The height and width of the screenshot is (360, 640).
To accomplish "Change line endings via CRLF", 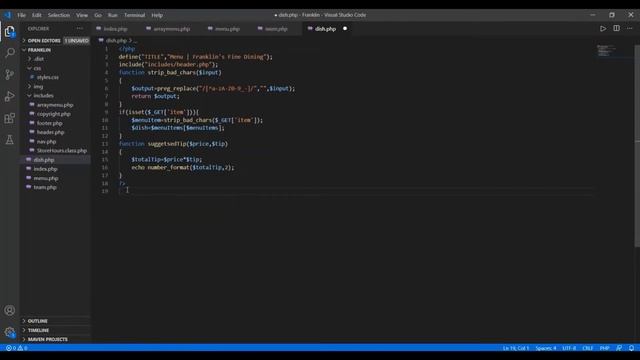I will pos(588,348).
